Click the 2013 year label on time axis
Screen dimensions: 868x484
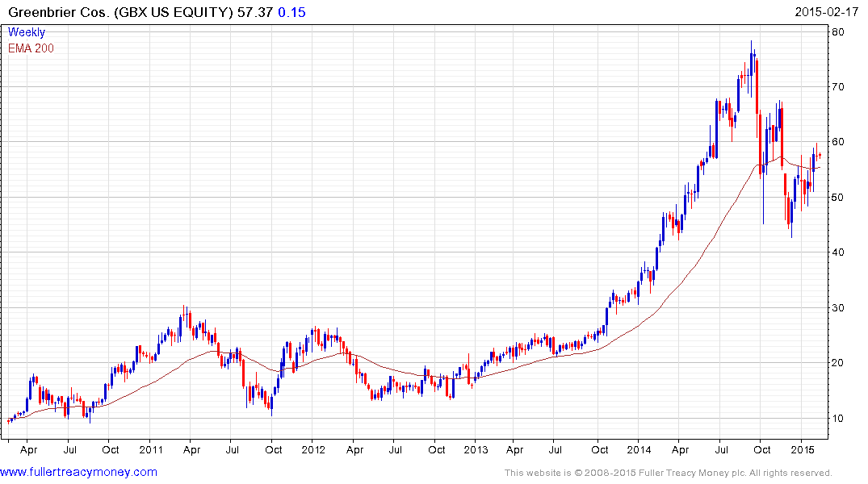click(476, 449)
